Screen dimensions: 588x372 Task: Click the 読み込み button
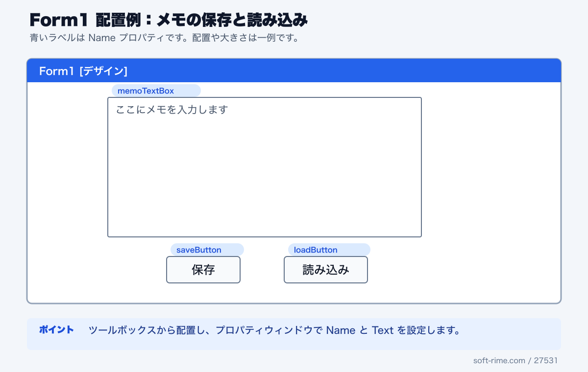coord(326,270)
